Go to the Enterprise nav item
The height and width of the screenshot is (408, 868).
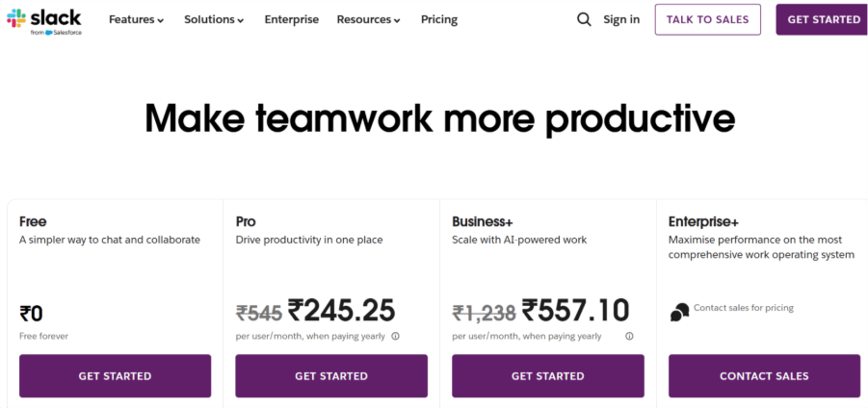click(x=291, y=19)
